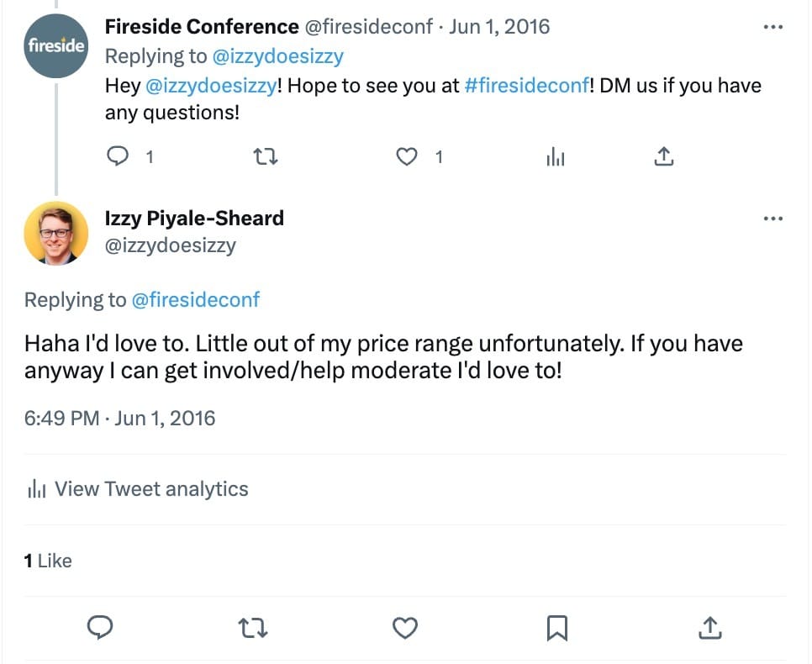
Task: Open more options for Fireside tweet
Action: pos(772,27)
